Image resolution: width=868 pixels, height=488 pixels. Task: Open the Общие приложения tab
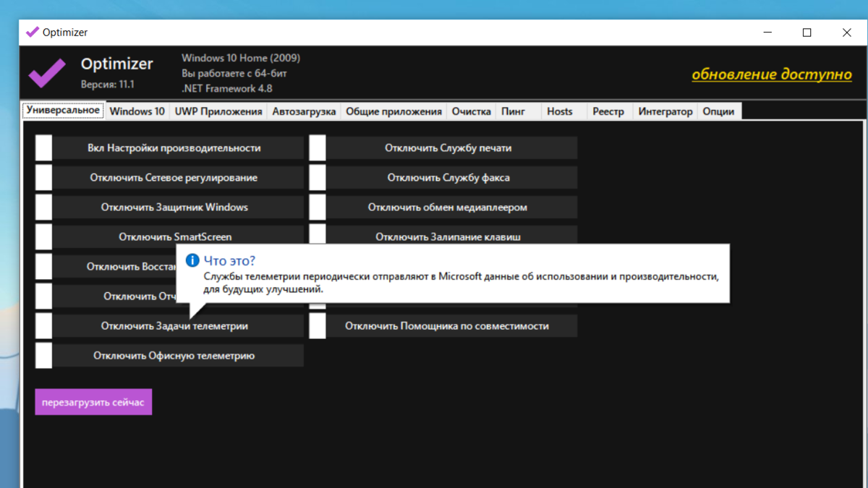pos(393,111)
